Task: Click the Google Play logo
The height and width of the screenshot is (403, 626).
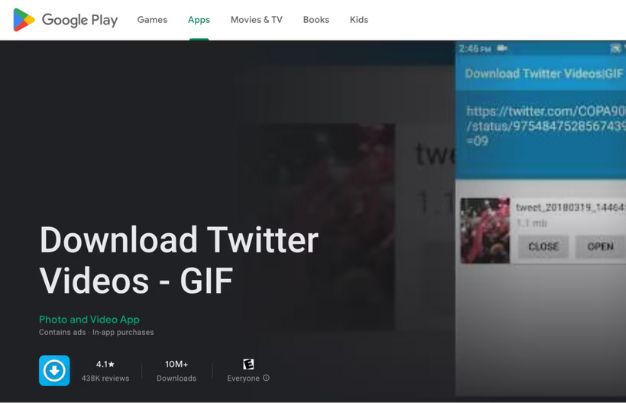Action: point(65,20)
